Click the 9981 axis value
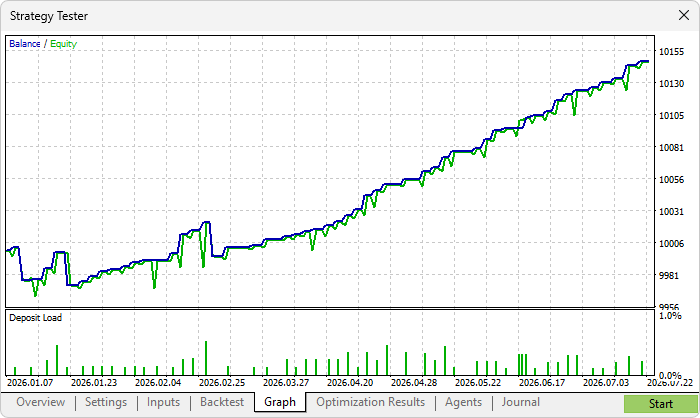 pyautogui.click(x=668, y=276)
